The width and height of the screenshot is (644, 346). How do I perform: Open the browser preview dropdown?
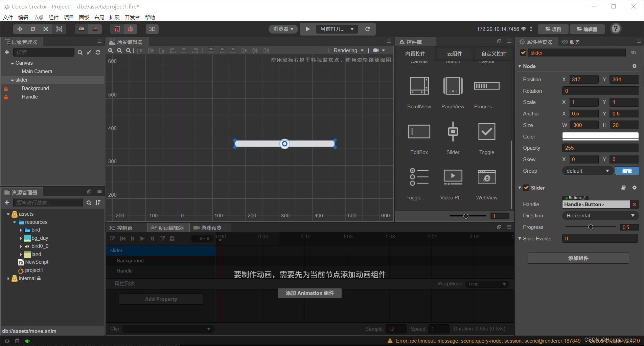(x=283, y=29)
